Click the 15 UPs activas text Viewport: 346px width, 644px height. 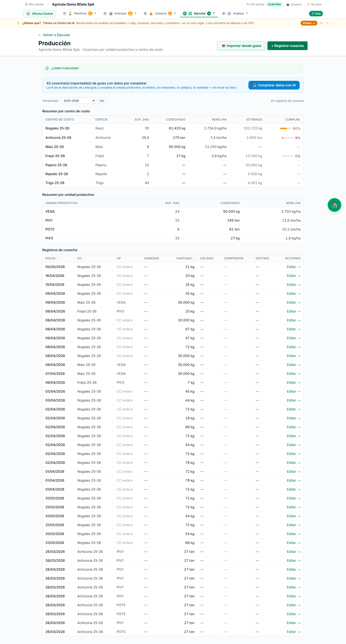255,4
